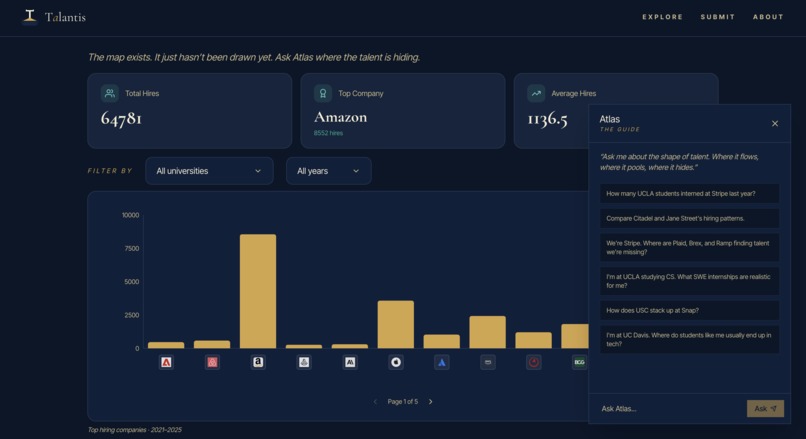Click the red circular company logo
Viewport: 806px width, 439px height.
point(534,362)
